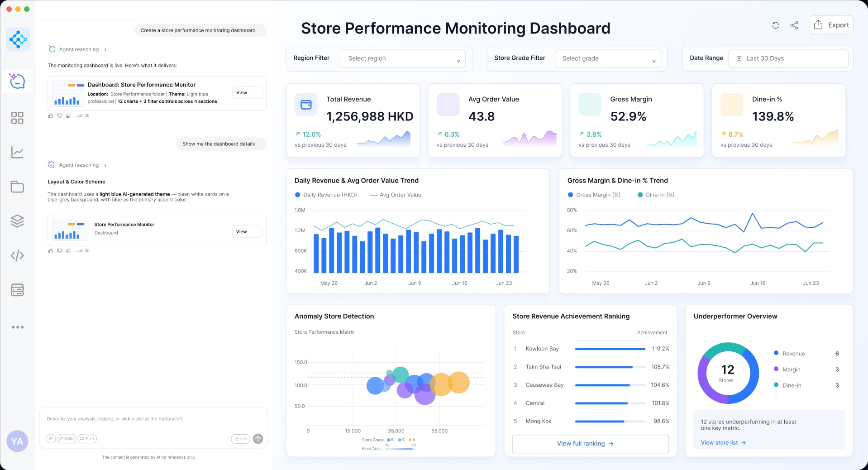Toggle the Dine-in (%) trend legend series
This screenshot has width=868, height=470.
(x=656, y=195)
